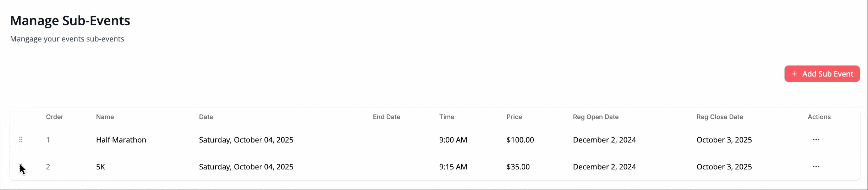868x190 pixels.
Task: Click the Actions column header
Action: pyautogui.click(x=819, y=117)
